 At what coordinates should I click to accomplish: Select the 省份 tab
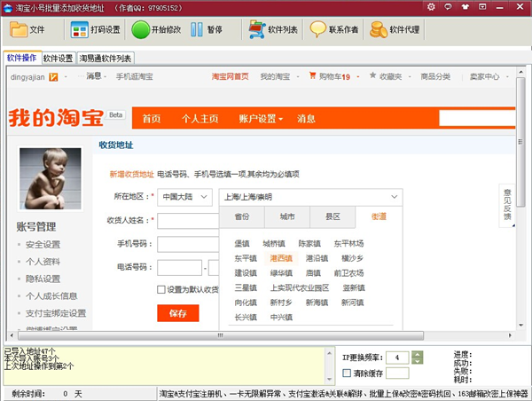pyautogui.click(x=242, y=216)
